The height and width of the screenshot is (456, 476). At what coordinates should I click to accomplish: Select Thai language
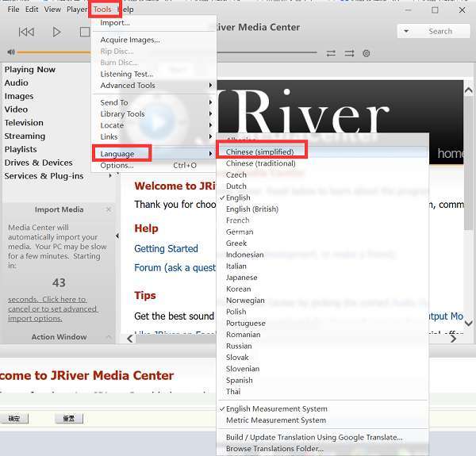[x=322, y=392]
